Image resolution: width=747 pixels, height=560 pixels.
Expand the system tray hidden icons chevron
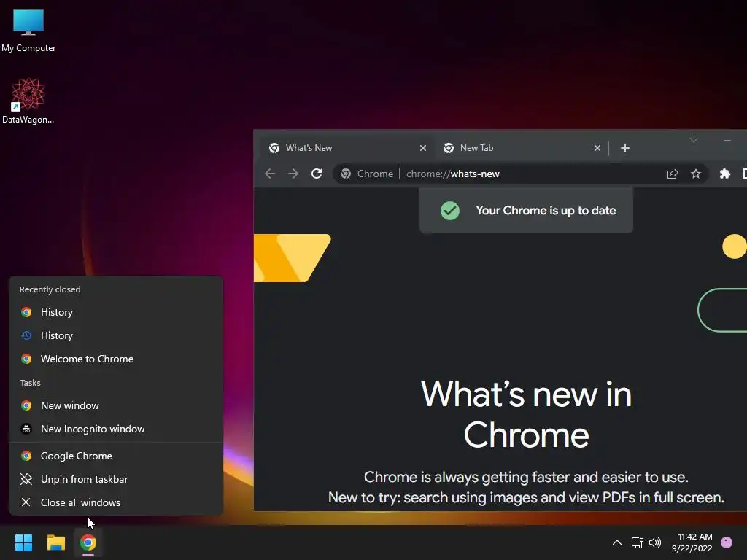617,542
